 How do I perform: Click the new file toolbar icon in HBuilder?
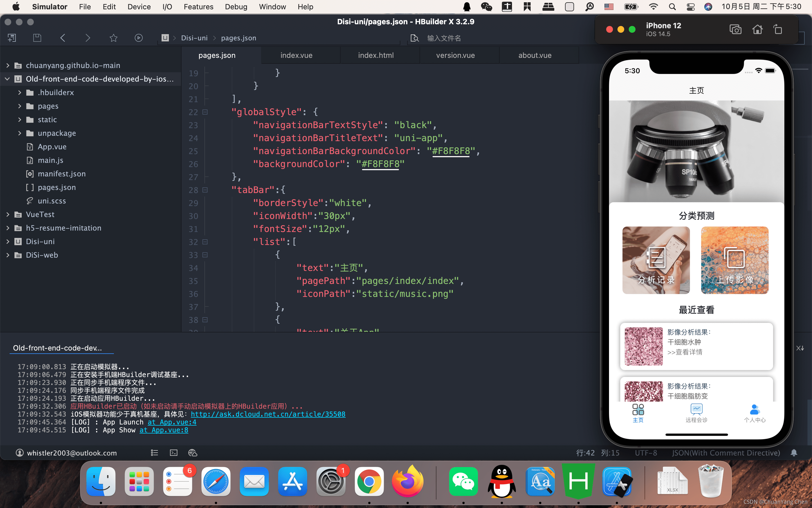click(x=12, y=38)
